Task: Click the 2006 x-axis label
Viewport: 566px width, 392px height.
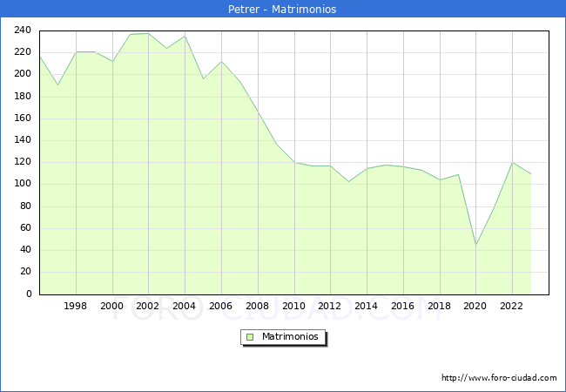Action: point(220,306)
